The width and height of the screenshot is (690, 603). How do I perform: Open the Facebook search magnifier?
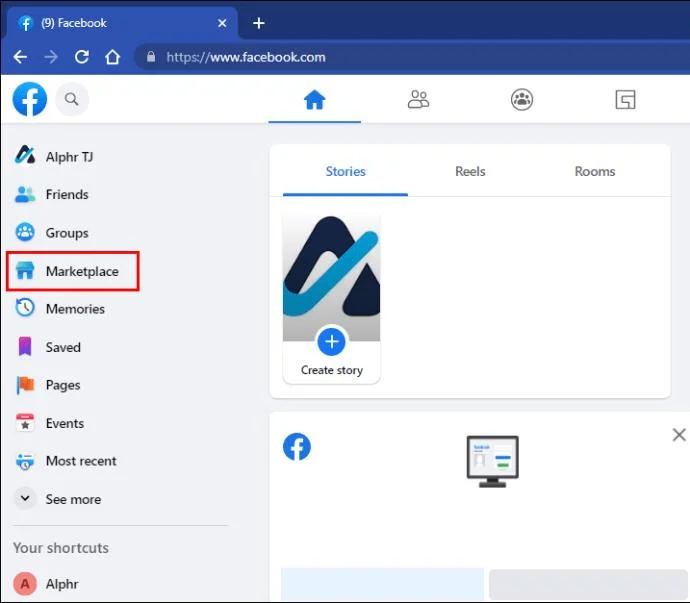tap(72, 99)
